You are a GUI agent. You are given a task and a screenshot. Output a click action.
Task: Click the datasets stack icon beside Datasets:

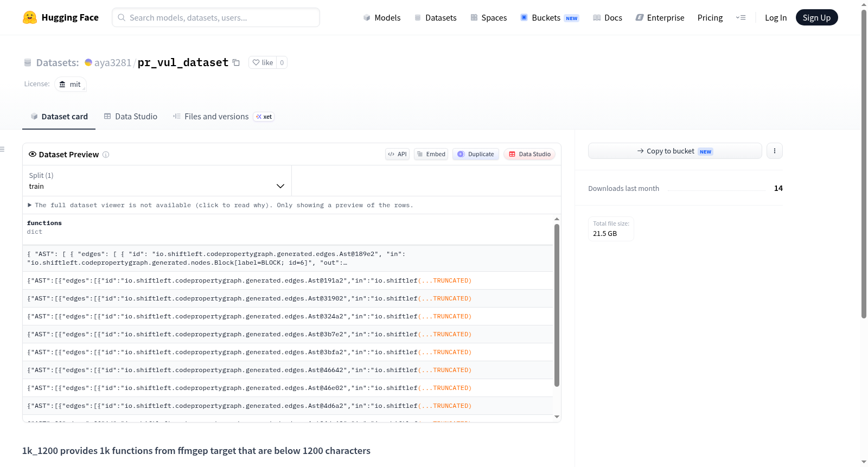tap(28, 62)
